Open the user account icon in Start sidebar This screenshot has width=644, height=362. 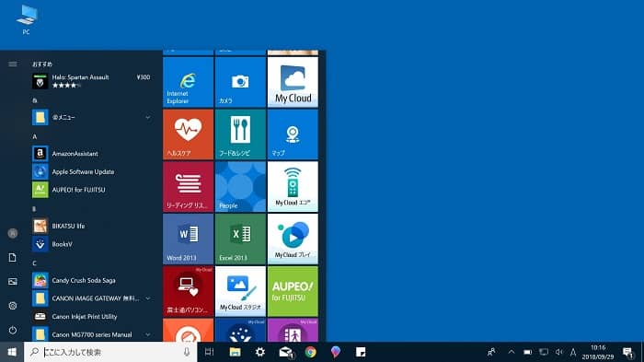13,233
